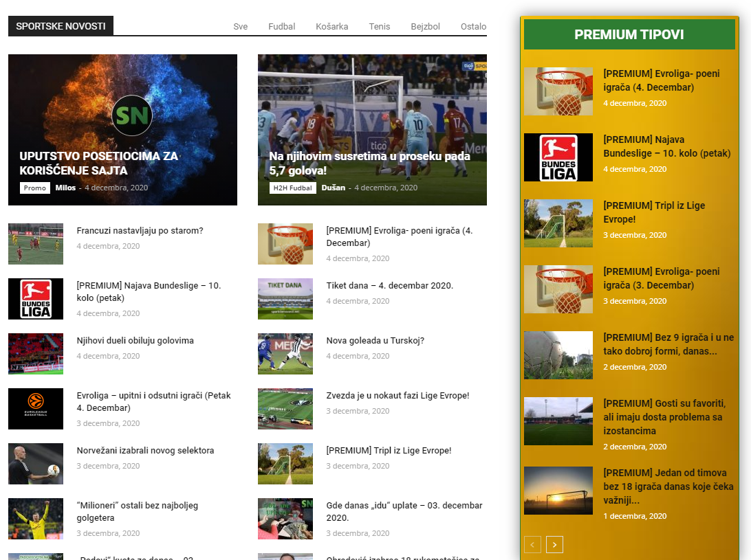This screenshot has width=751, height=560.
Task: Open main list 'Najava Bundeslige – 10. kolo' article
Action: coord(149,291)
